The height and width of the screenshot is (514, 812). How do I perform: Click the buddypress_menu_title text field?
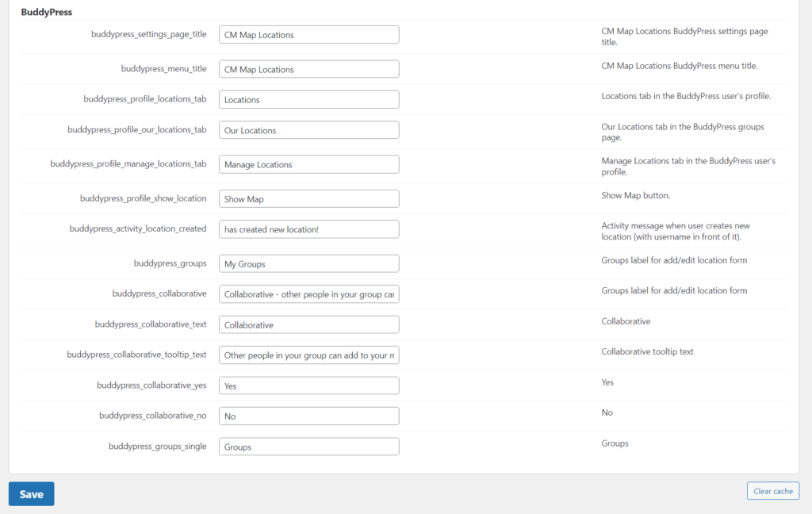(308, 69)
